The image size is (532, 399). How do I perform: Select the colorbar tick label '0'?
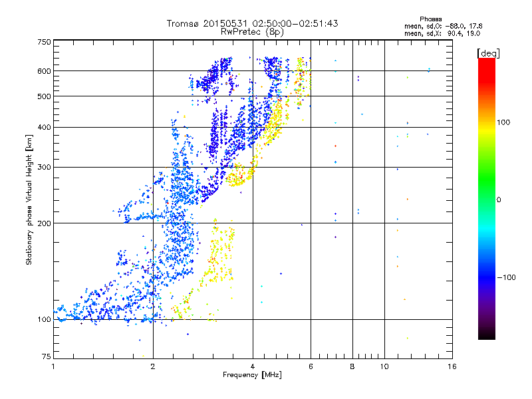point(498,200)
